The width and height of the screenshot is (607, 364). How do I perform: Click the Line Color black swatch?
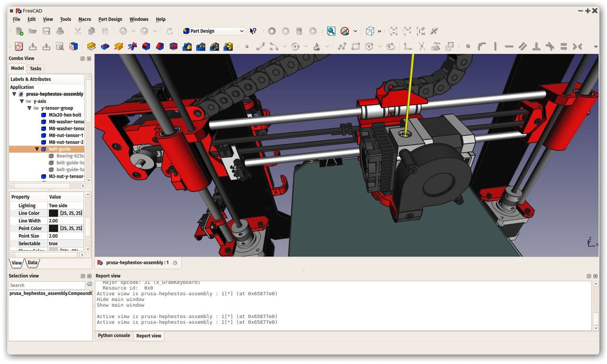(x=53, y=213)
